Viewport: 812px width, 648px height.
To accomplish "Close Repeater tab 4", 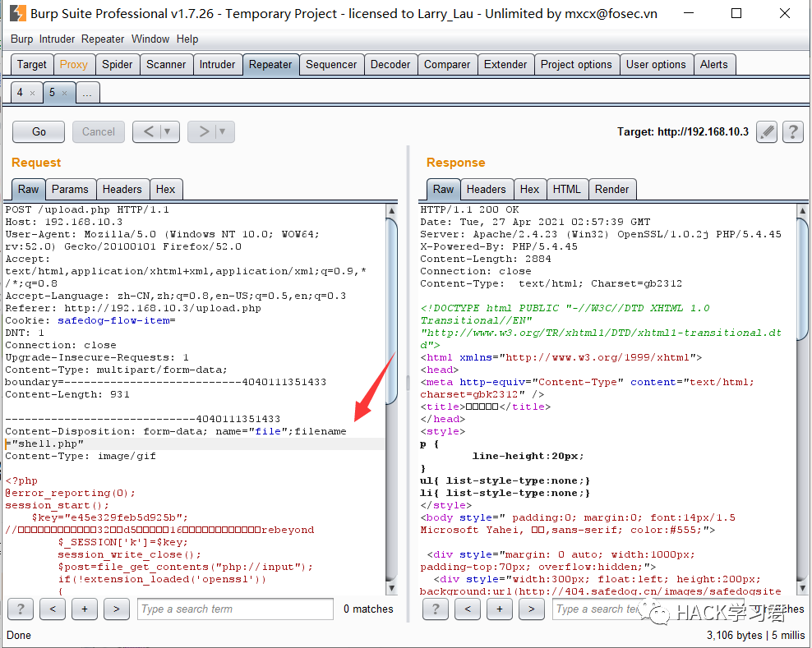I will pos(32,93).
